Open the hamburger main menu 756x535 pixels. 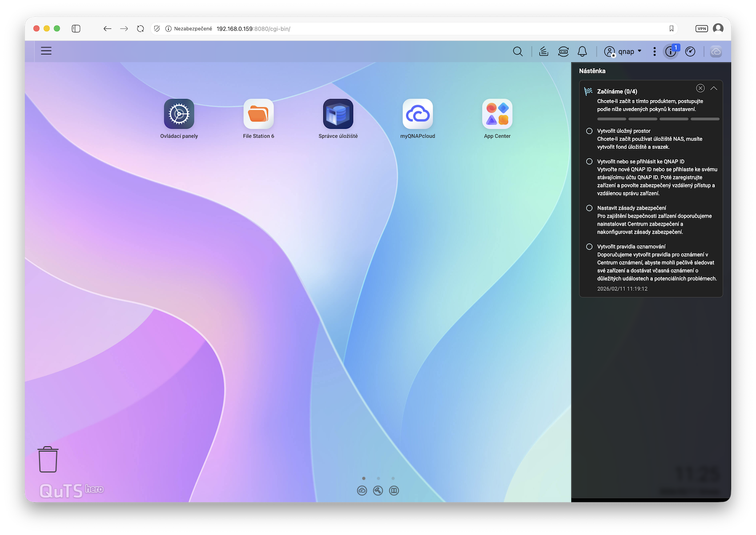point(46,51)
